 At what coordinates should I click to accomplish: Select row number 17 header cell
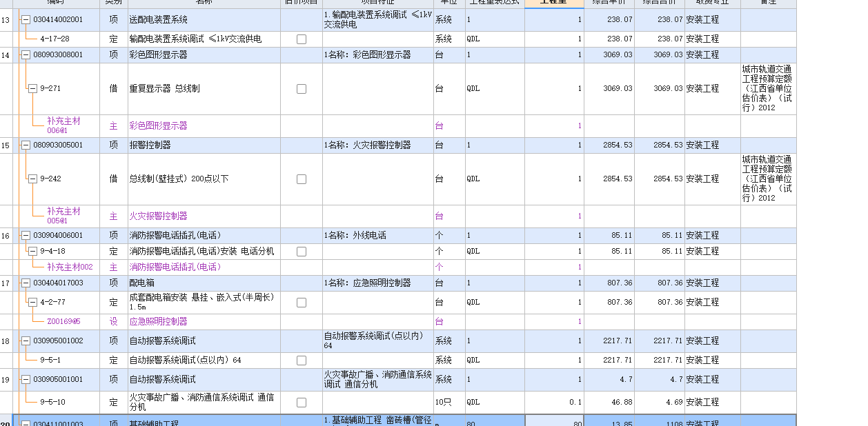[6, 283]
